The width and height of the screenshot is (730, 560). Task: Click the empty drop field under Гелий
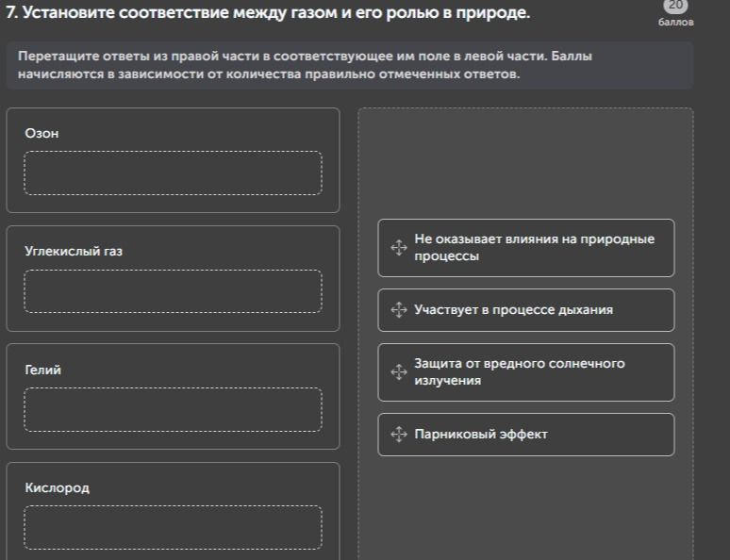coord(174,410)
